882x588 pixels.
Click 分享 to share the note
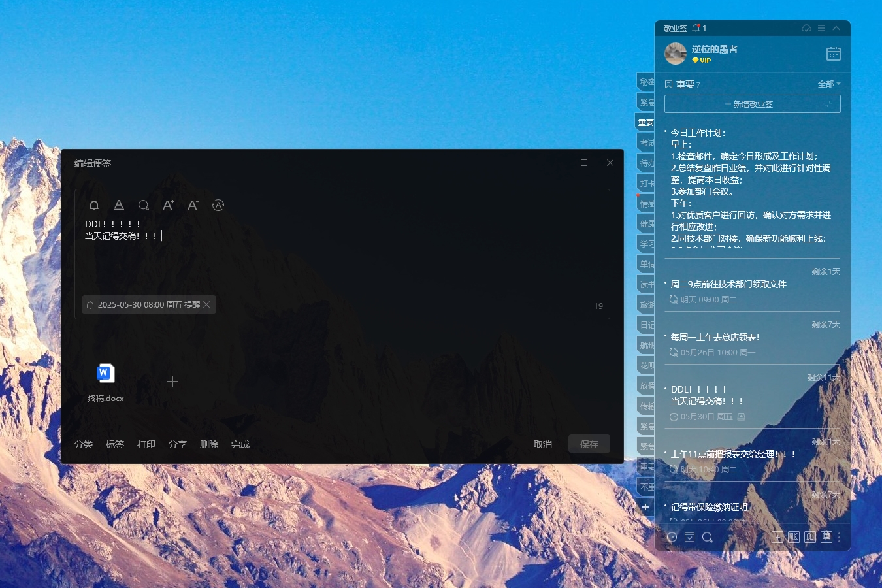pyautogui.click(x=178, y=444)
